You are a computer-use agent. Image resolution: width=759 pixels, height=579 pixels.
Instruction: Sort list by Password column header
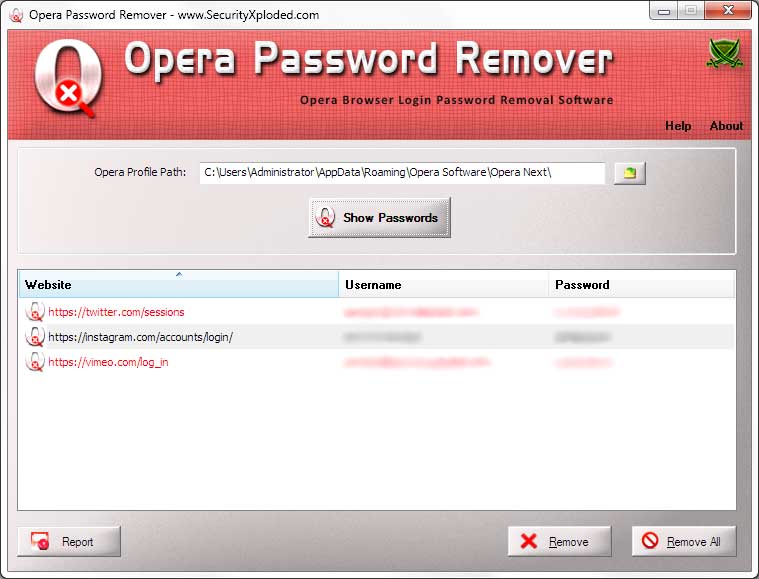tap(640, 285)
